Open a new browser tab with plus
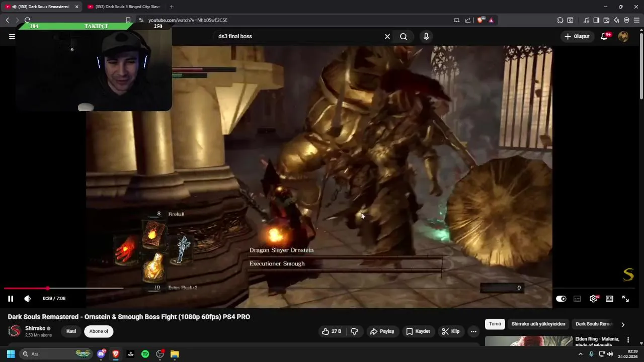 pyautogui.click(x=172, y=7)
